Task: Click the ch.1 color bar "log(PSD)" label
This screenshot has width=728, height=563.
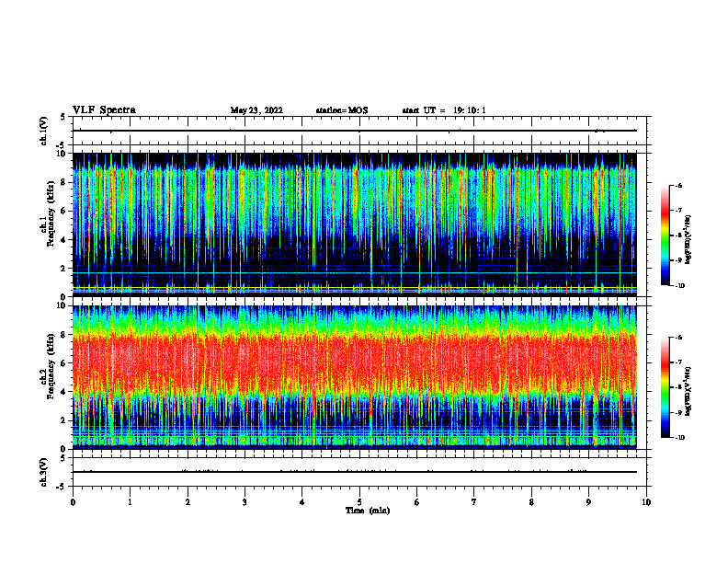Action: (688, 240)
